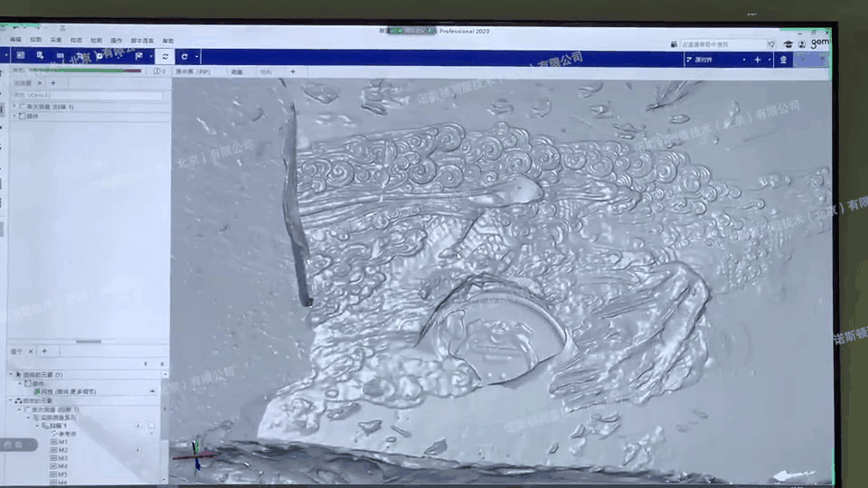The height and width of the screenshot is (488, 868).
Task: Click the plus icon in alignment toolbar
Action: click(758, 60)
